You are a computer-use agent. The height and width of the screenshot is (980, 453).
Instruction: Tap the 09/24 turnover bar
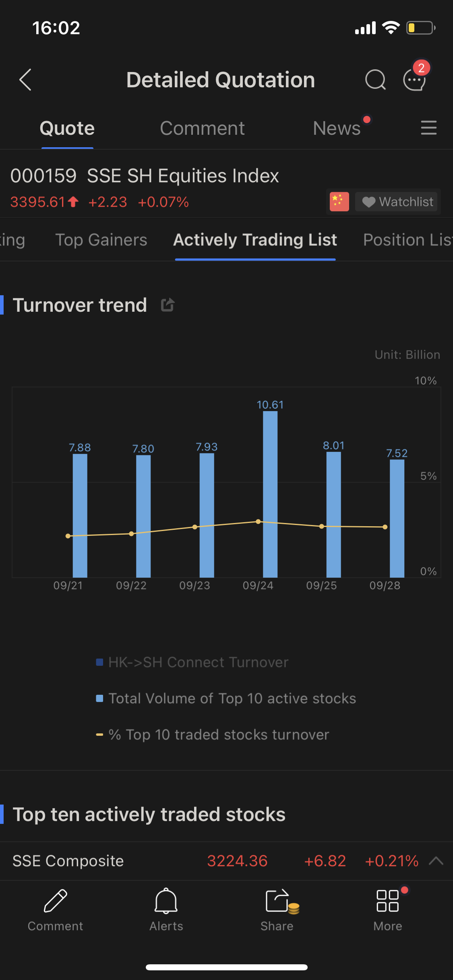click(x=270, y=494)
